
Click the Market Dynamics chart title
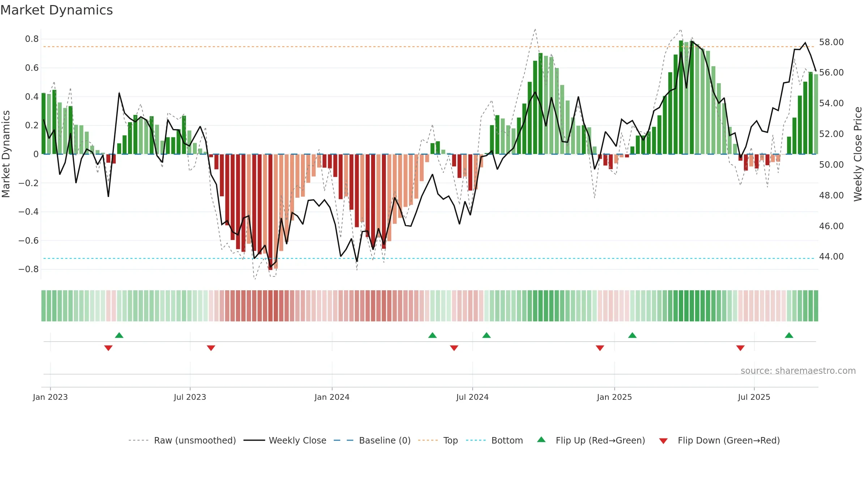[56, 10]
